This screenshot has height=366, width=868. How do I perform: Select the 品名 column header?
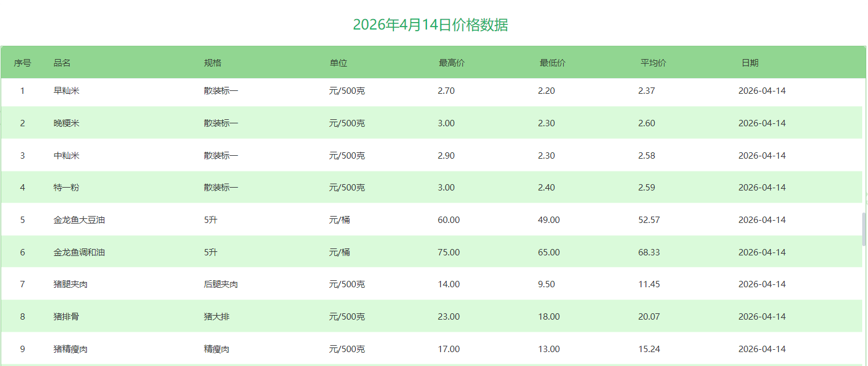pyautogui.click(x=62, y=63)
